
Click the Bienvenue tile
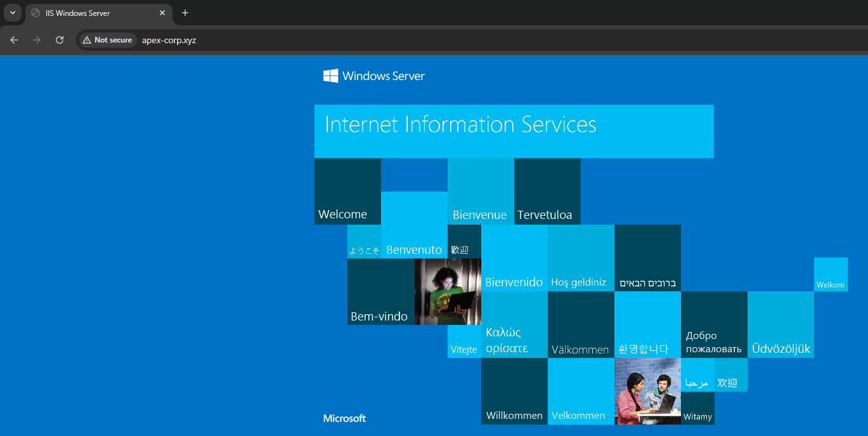[x=481, y=191]
